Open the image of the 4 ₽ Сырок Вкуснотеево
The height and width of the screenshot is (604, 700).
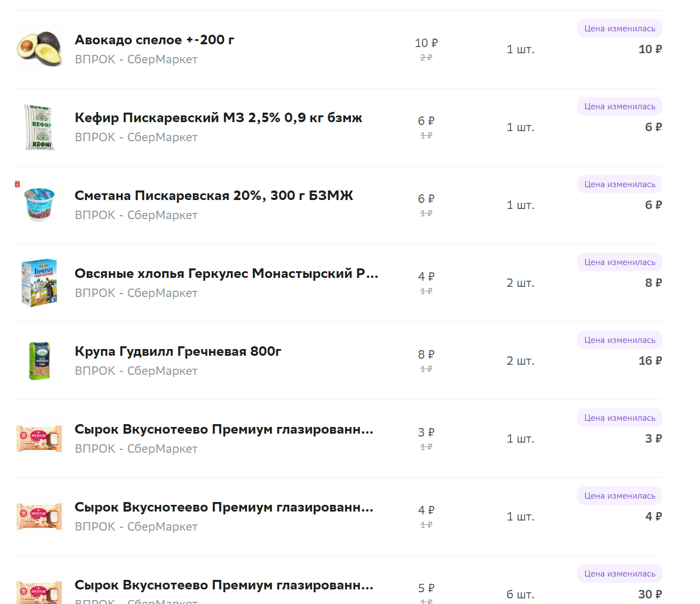[39, 517]
